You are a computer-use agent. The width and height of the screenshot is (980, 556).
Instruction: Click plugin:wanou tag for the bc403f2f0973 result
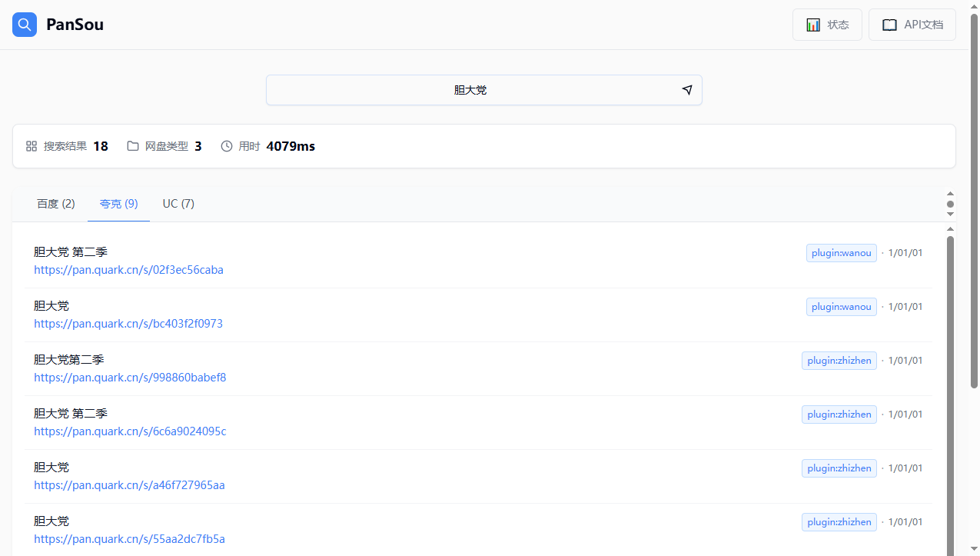pos(842,307)
